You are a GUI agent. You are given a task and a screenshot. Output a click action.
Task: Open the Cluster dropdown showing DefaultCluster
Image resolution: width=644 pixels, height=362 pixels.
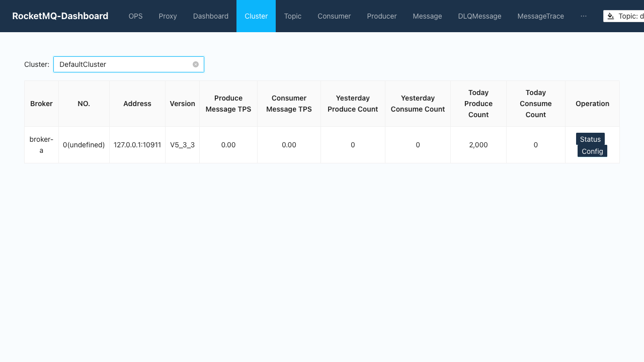(129, 64)
